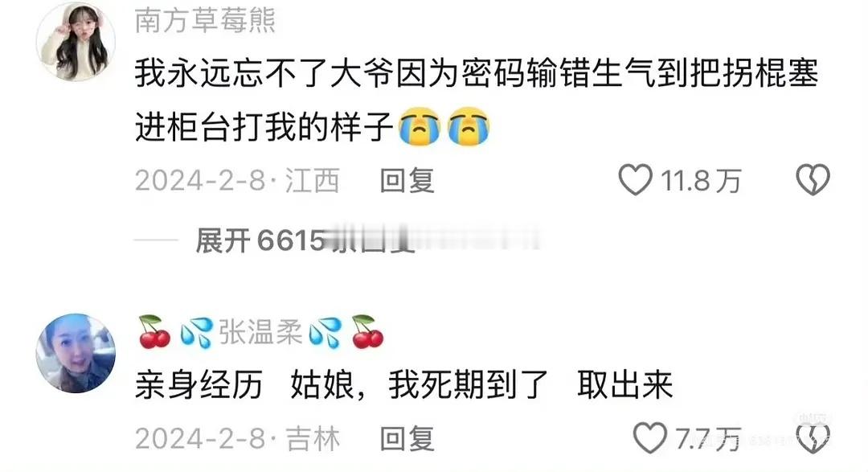
Task: Select the 11.8万 like count
Action: tap(701, 181)
